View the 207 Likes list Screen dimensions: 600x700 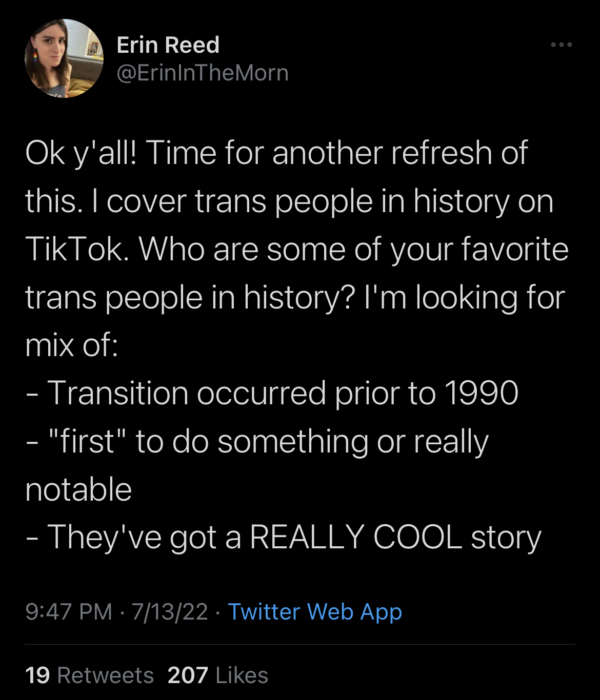[x=217, y=675]
